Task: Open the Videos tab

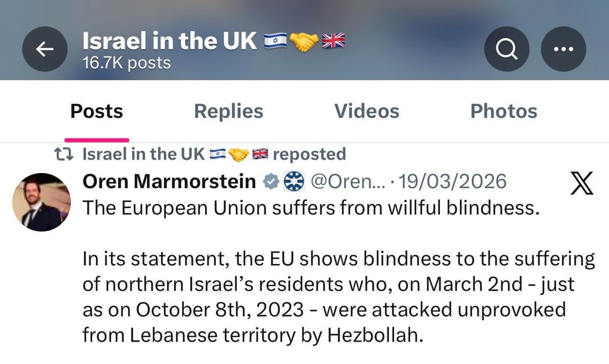Action: tap(367, 112)
